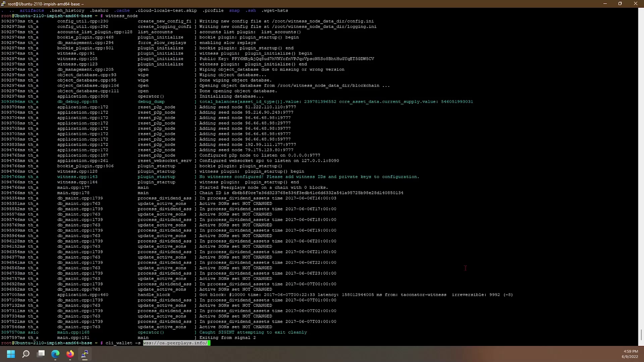Click the 'debug_dump' function name

pos(151,102)
